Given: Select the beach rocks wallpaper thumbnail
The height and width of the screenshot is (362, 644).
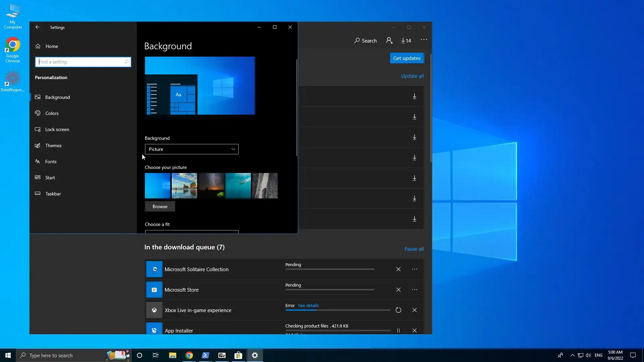Looking at the screenshot, I should [184, 185].
